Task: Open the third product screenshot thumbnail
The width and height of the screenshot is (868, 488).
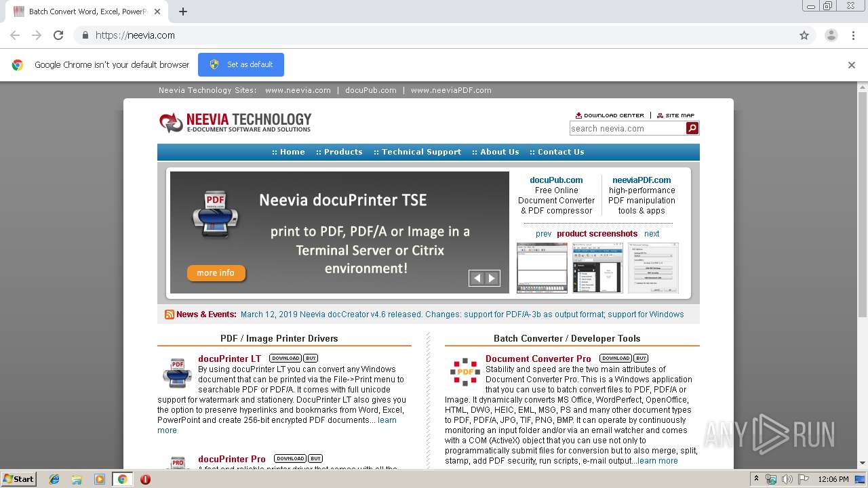Action: point(653,268)
